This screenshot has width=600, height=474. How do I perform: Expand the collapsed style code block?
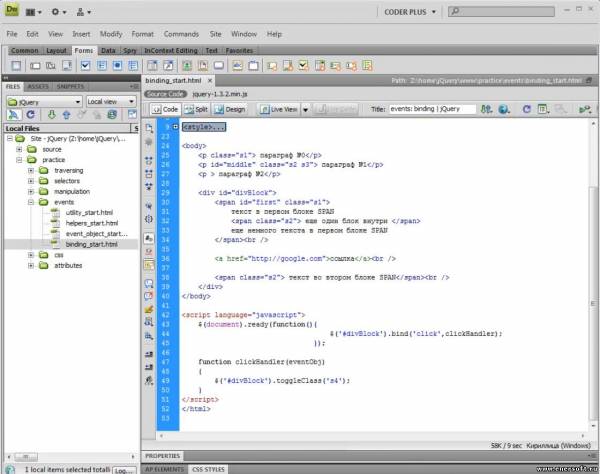pyautogui.click(x=175, y=127)
